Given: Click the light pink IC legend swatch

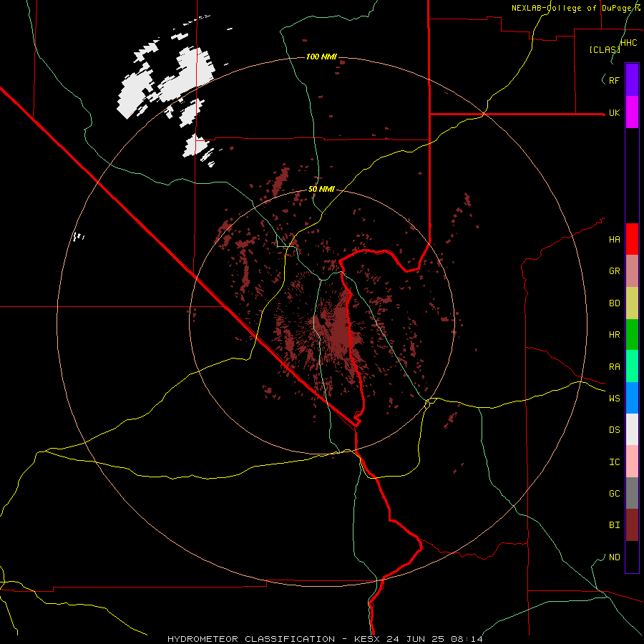Looking at the screenshot, I should [x=632, y=462].
